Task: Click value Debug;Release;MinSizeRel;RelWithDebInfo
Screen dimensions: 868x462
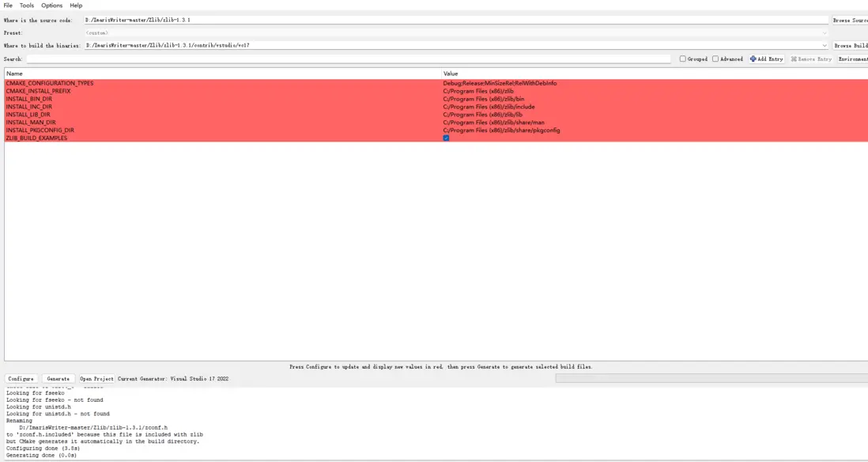Action: coord(500,83)
